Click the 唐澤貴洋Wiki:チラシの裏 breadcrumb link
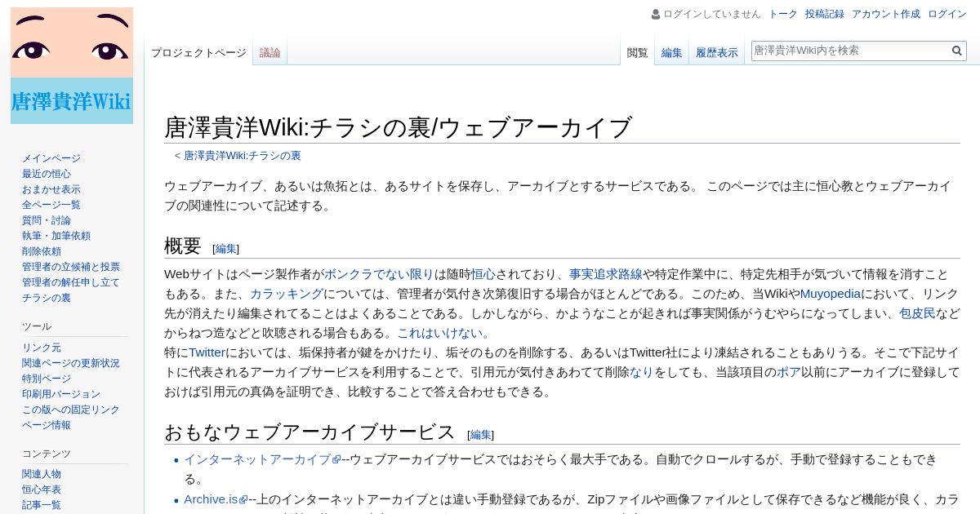 pyautogui.click(x=243, y=155)
